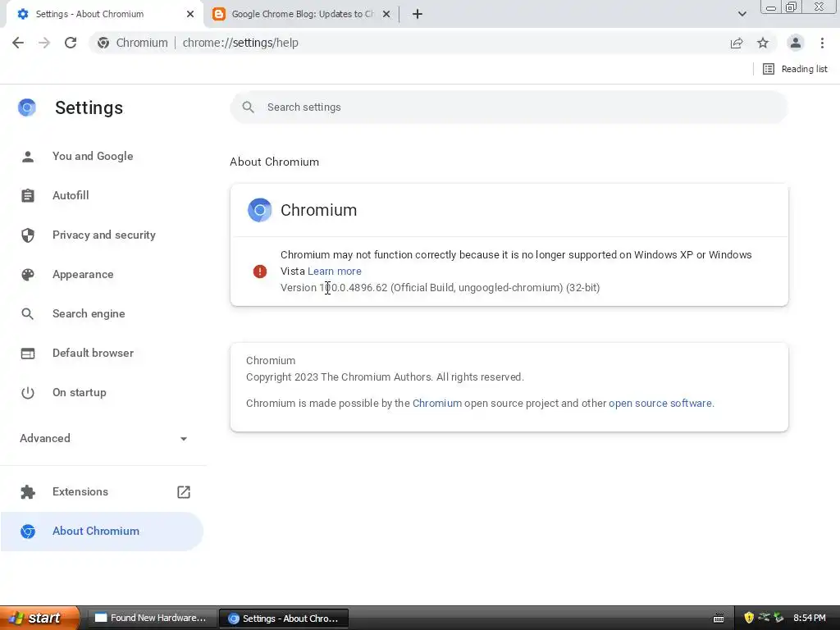The width and height of the screenshot is (840, 630).
Task: Click the Extensions external link icon
Action: click(184, 492)
